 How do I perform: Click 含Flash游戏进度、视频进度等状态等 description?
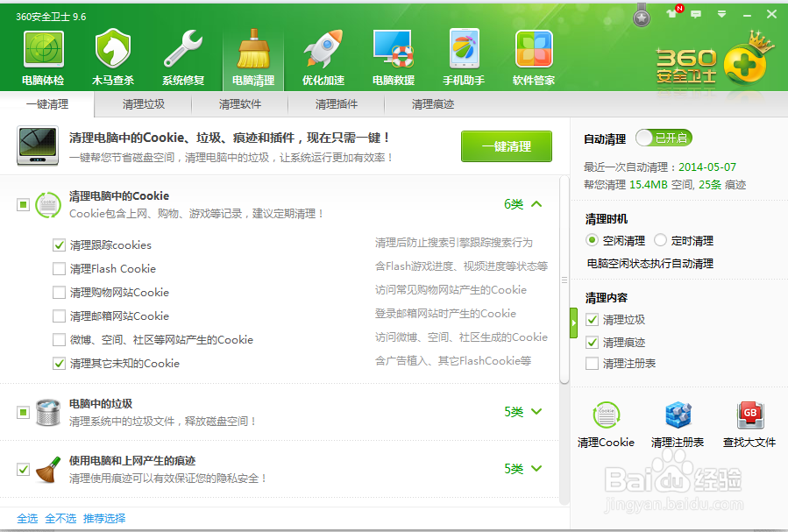(x=461, y=266)
